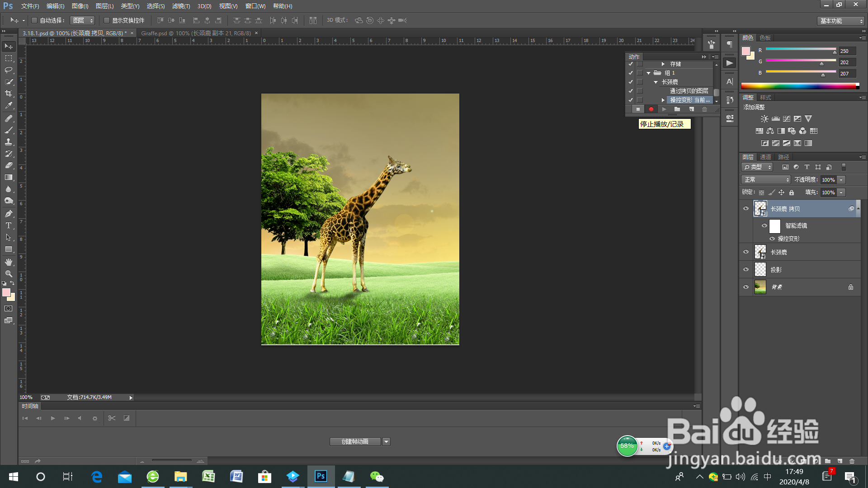Click the Stop playing/recording action button
The width and height of the screenshot is (868, 488).
point(638,109)
